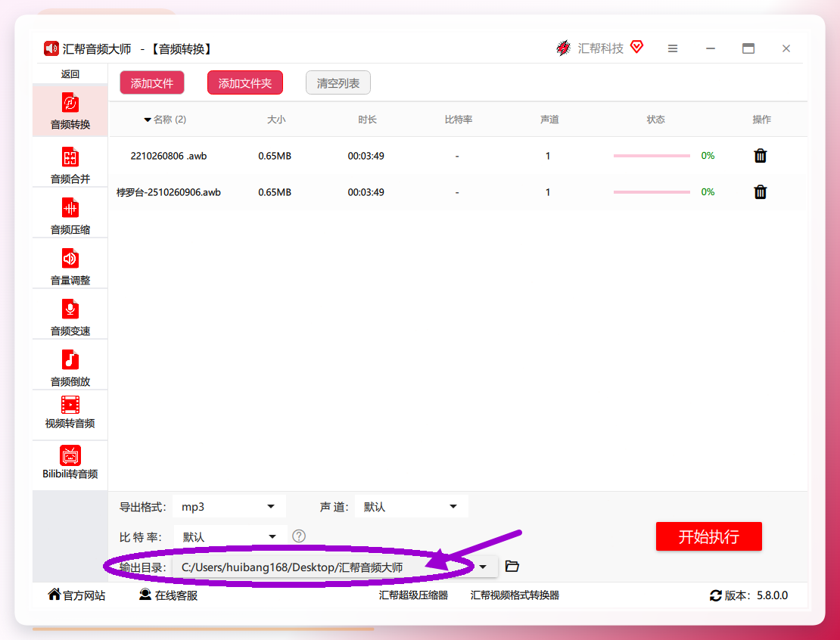Image resolution: width=840 pixels, height=640 pixels.
Task: Open the 声道 默认 dropdown
Action: pyautogui.click(x=412, y=507)
